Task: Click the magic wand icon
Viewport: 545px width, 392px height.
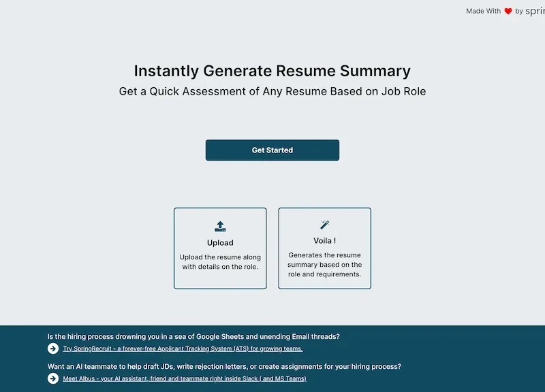Action: pos(324,225)
